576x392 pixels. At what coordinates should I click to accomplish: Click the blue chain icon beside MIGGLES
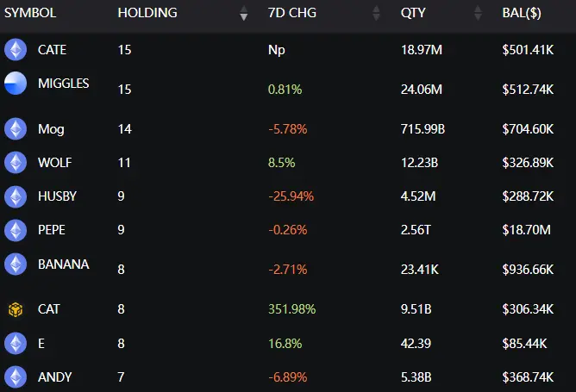pos(16,84)
